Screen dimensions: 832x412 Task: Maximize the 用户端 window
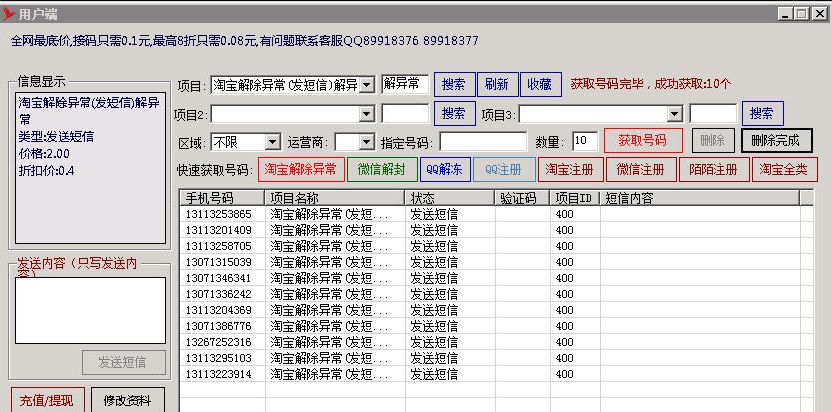click(802, 14)
